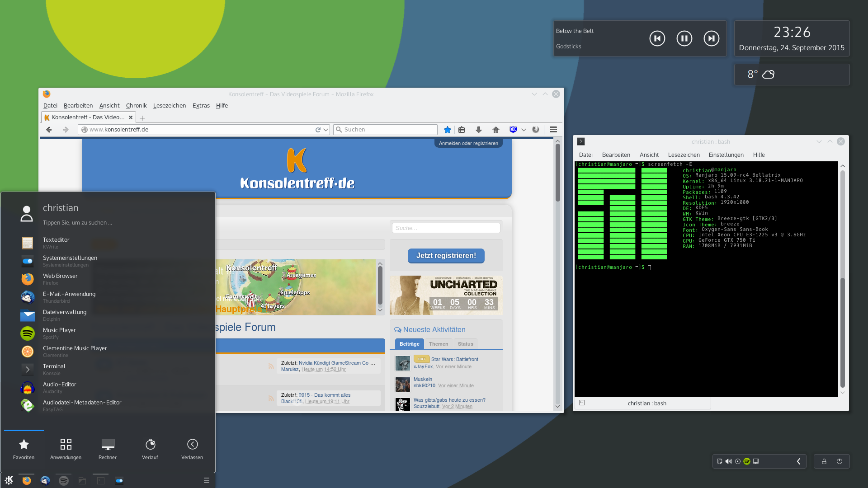
Task: Click the gray Firefox globe toolbar icon
Action: [x=536, y=130]
